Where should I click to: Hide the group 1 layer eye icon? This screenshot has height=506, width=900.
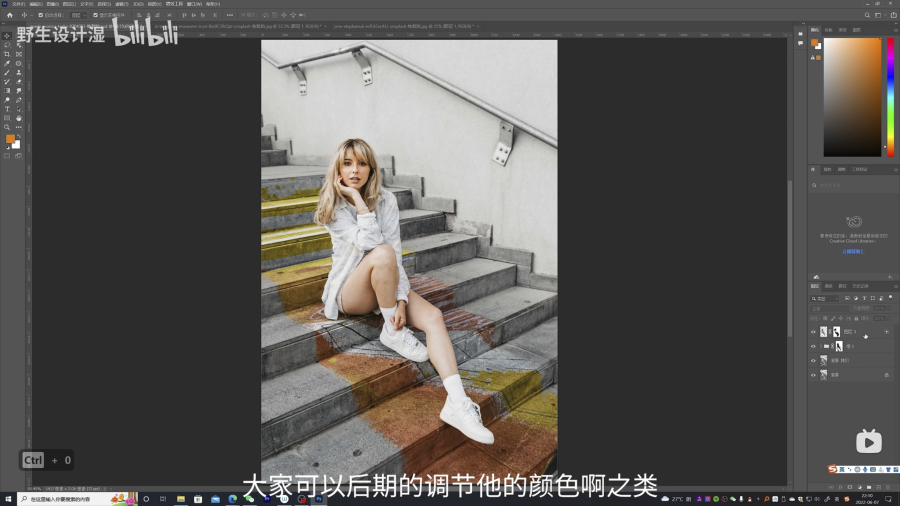point(813,347)
